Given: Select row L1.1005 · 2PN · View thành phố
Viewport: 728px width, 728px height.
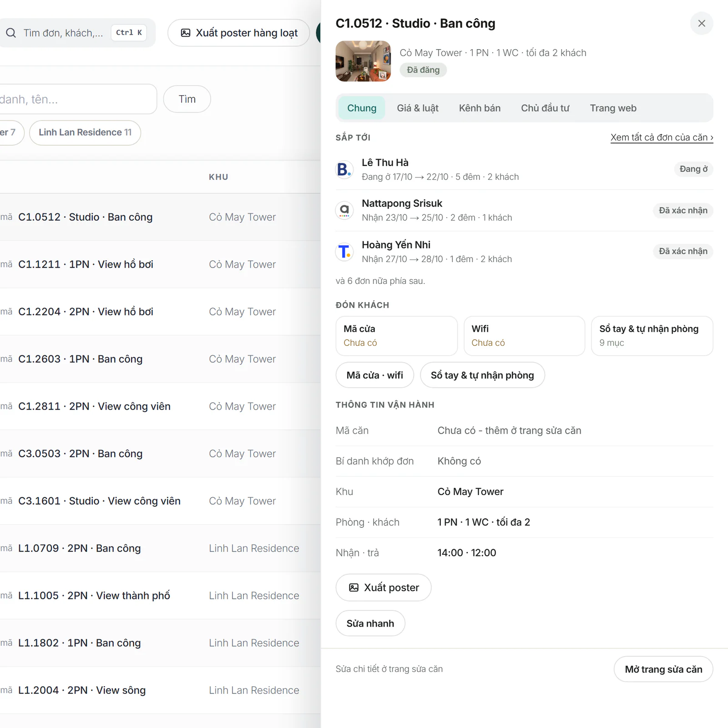Looking at the screenshot, I should (160, 596).
